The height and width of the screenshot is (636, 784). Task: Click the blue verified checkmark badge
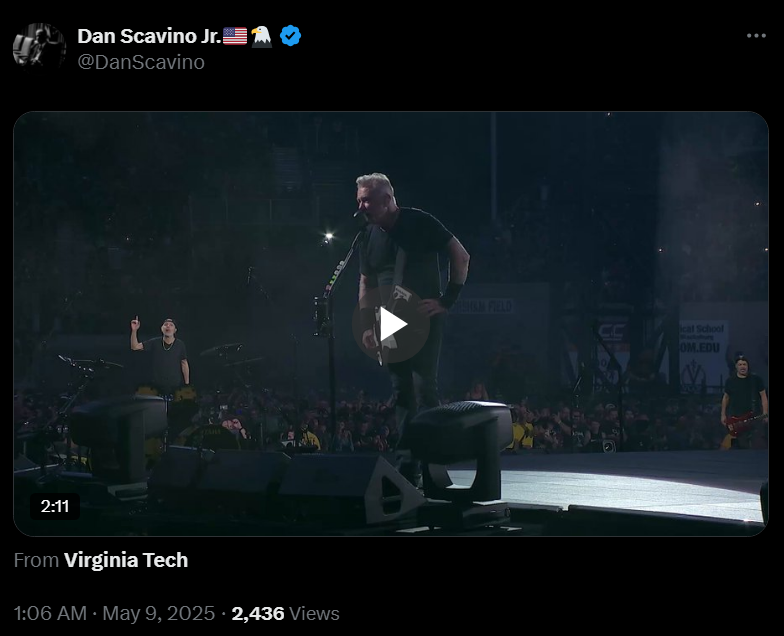pyautogui.click(x=290, y=36)
